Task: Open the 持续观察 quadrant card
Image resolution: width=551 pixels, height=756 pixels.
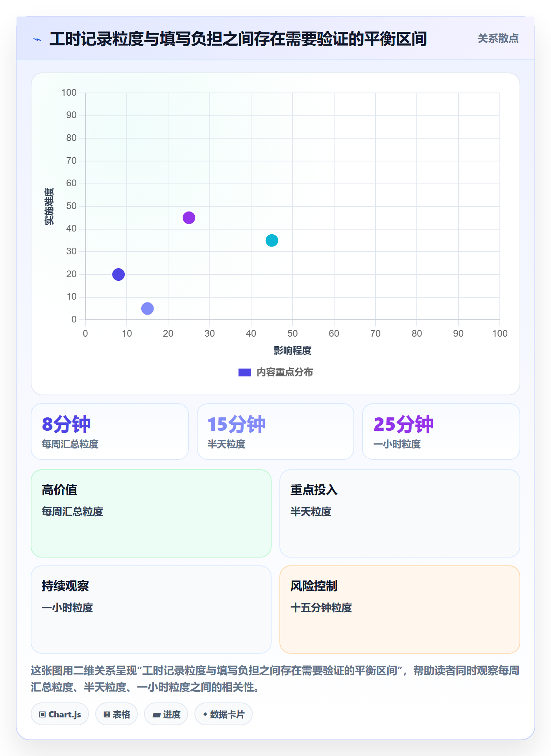Action: (x=151, y=610)
